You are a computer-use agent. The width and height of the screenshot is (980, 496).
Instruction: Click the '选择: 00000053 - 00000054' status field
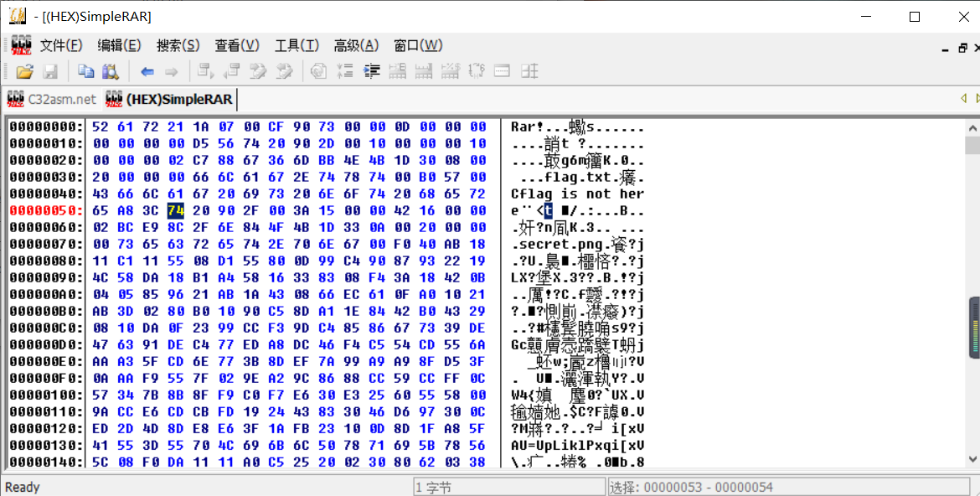[789, 488]
